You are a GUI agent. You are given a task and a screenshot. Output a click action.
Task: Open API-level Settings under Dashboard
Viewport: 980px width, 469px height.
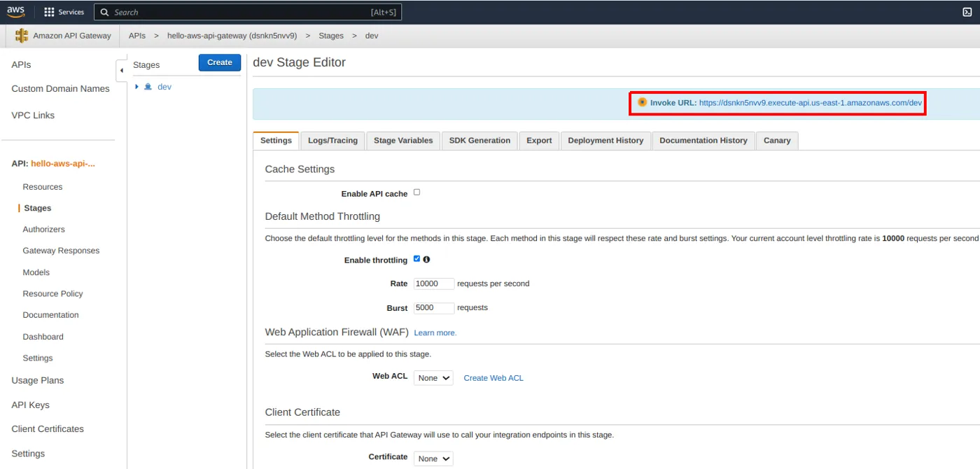click(x=38, y=358)
